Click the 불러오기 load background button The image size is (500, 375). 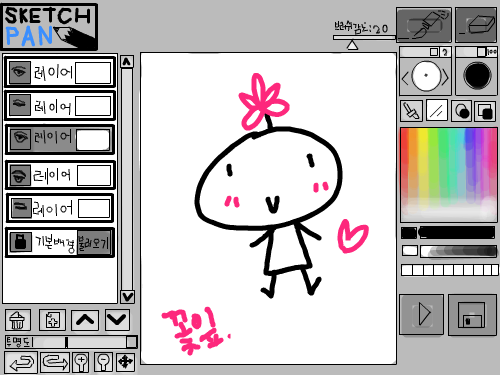pyautogui.click(x=94, y=243)
